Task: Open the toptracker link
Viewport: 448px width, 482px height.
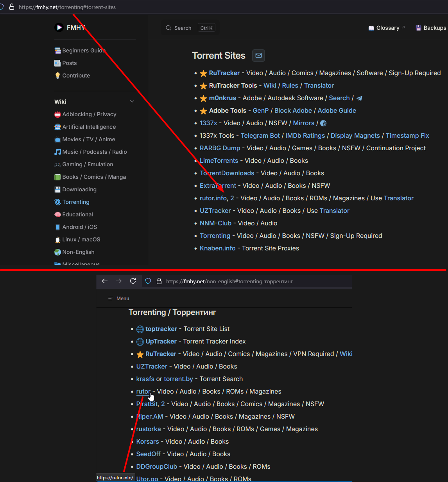Action: point(161,329)
